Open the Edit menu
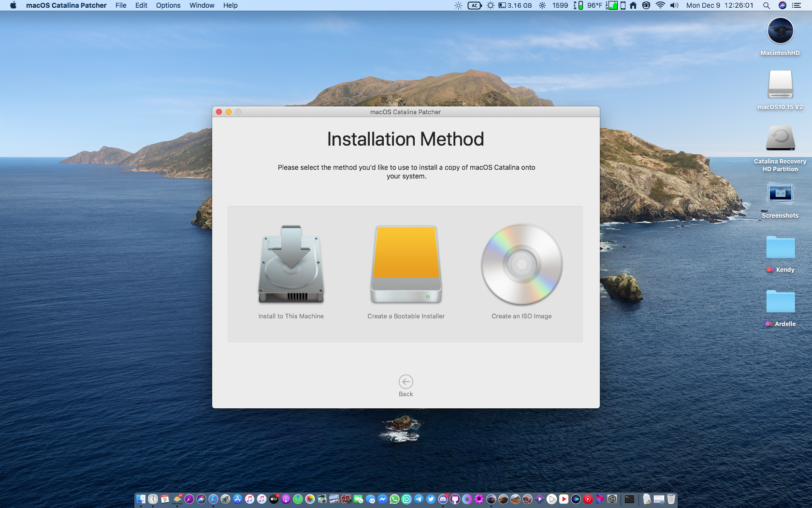 pos(141,5)
